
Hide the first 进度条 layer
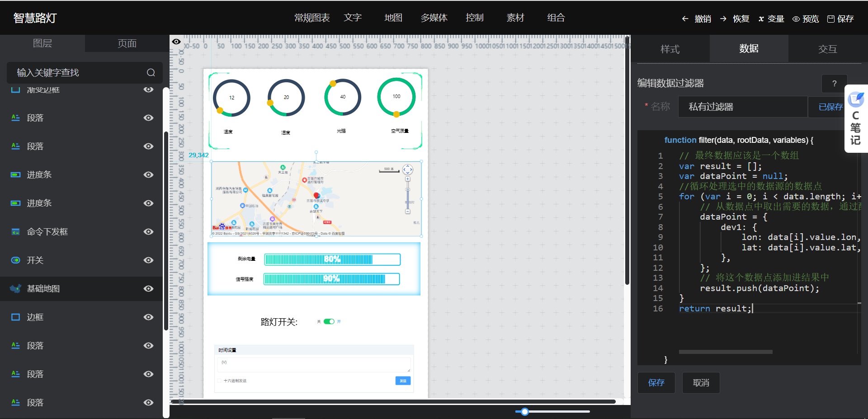coord(148,174)
